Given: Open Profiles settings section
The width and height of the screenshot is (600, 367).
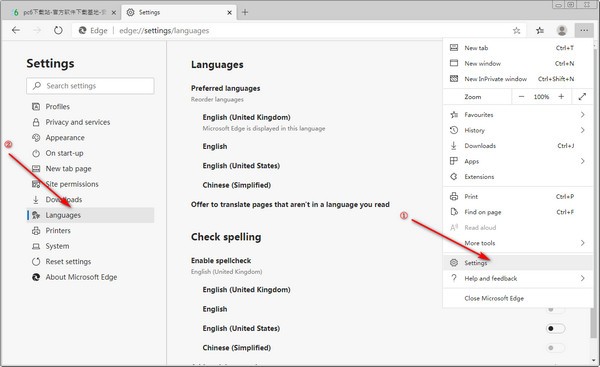Looking at the screenshot, I should coord(90,106).
